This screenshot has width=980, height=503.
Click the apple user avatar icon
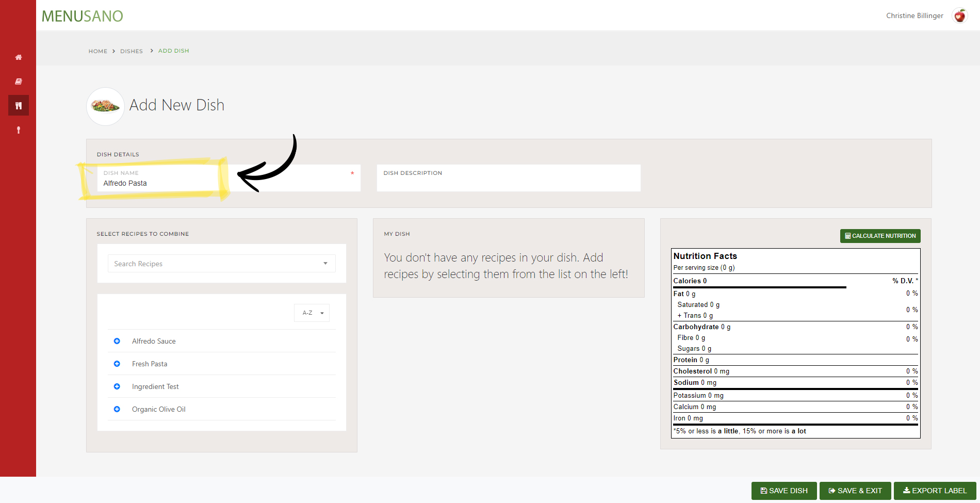(959, 16)
